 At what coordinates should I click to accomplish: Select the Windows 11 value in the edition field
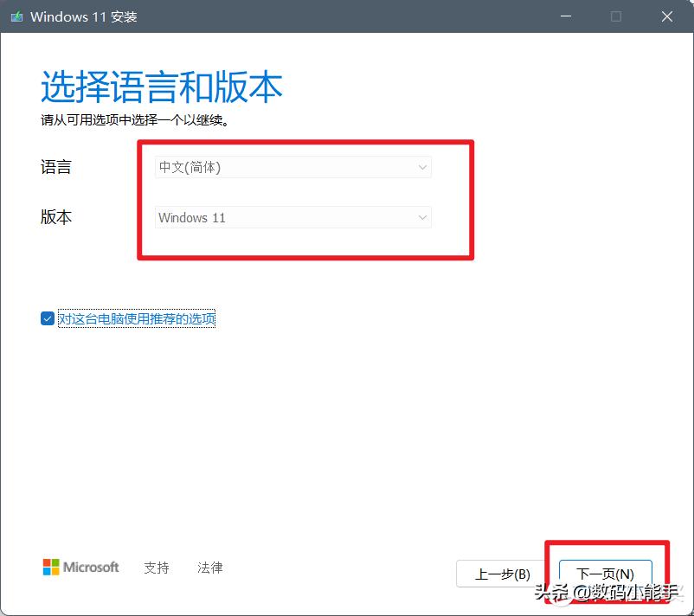coord(192,217)
